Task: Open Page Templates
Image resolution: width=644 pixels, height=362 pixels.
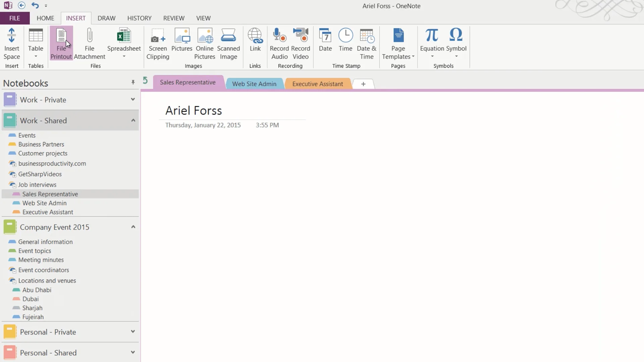Action: pos(398,44)
